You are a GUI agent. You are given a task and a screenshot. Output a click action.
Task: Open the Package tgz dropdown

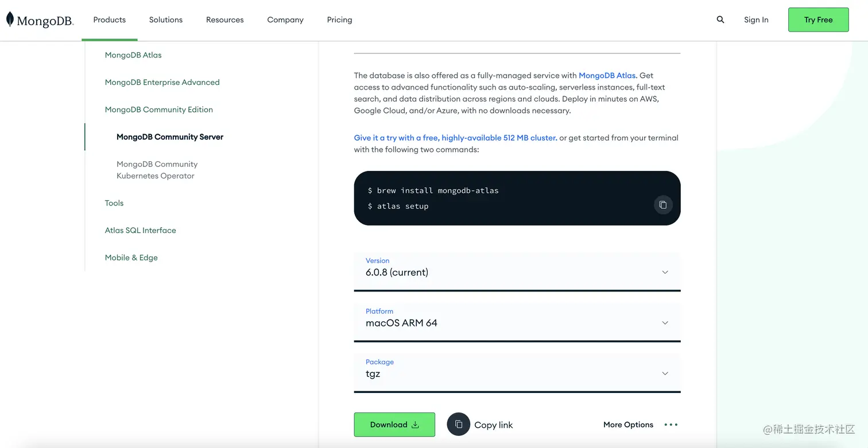pos(517,373)
